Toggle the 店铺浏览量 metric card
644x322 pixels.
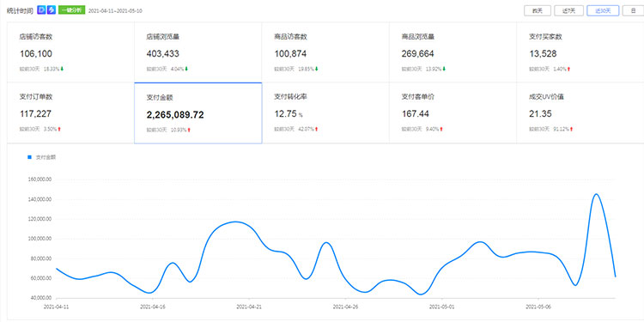[x=198, y=52]
